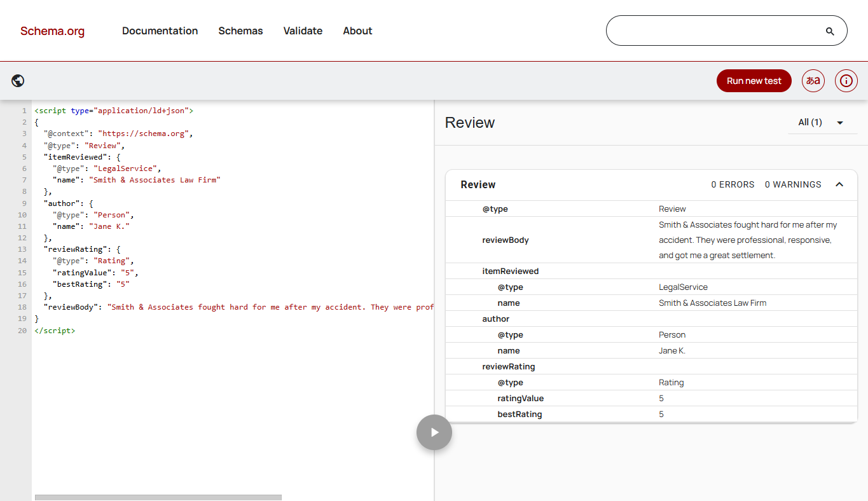The width and height of the screenshot is (868, 501).
Task: Open the About page link
Action: click(x=357, y=31)
